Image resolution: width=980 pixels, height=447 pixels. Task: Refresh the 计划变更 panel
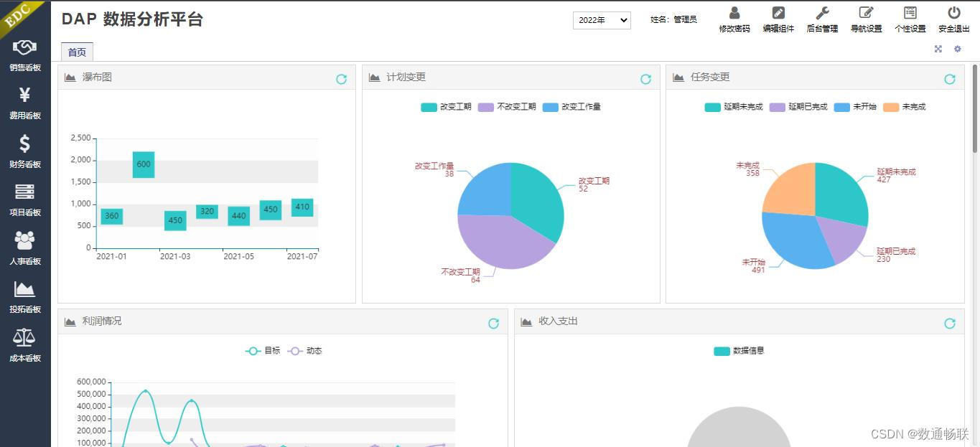click(645, 79)
